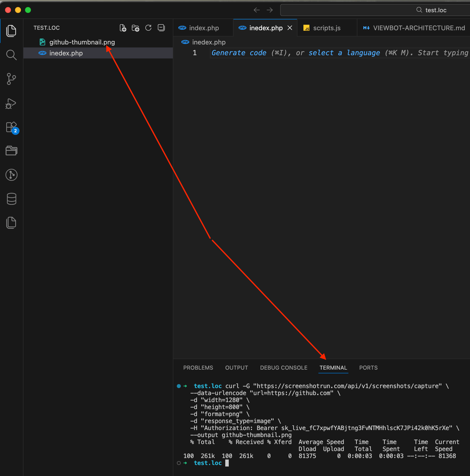Collapse all folders in Explorer
The image size is (470, 476).
pos(161,28)
